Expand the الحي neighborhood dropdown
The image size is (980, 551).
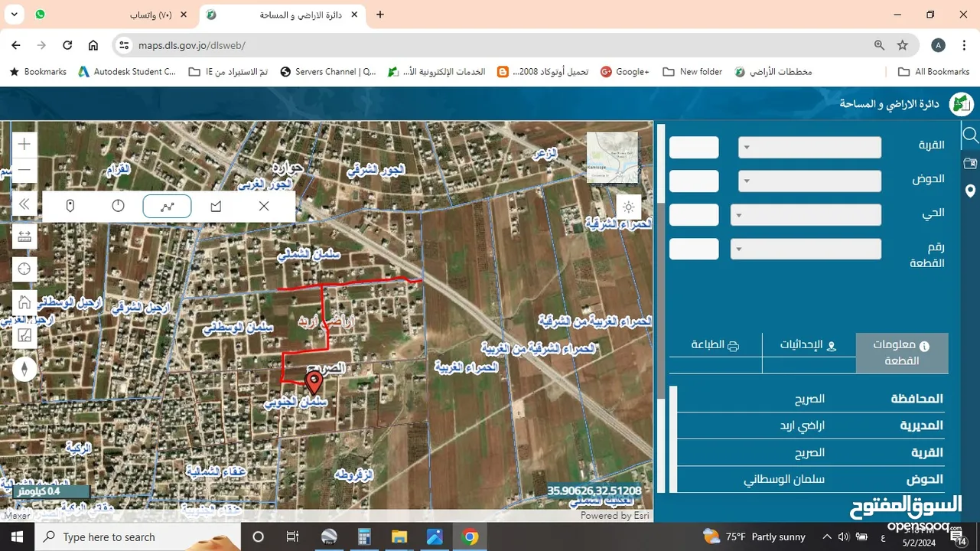[x=806, y=215]
